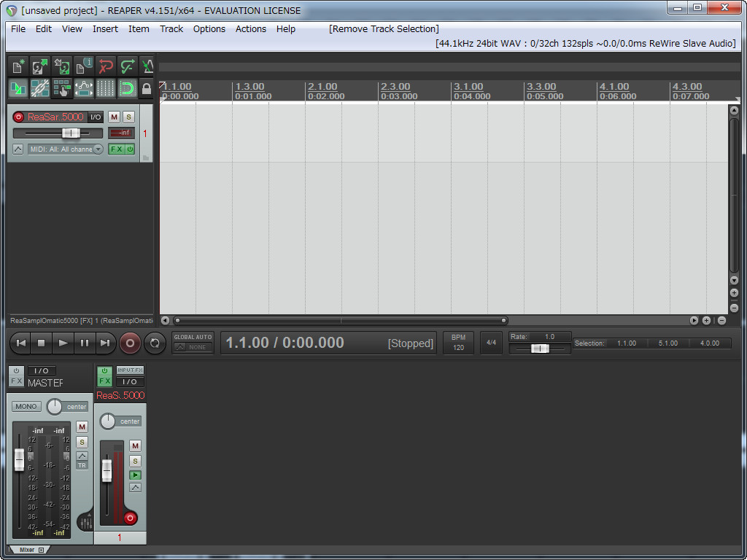Image resolution: width=747 pixels, height=560 pixels.
Task: Click the track panel -inf peak meter
Action: (x=122, y=133)
